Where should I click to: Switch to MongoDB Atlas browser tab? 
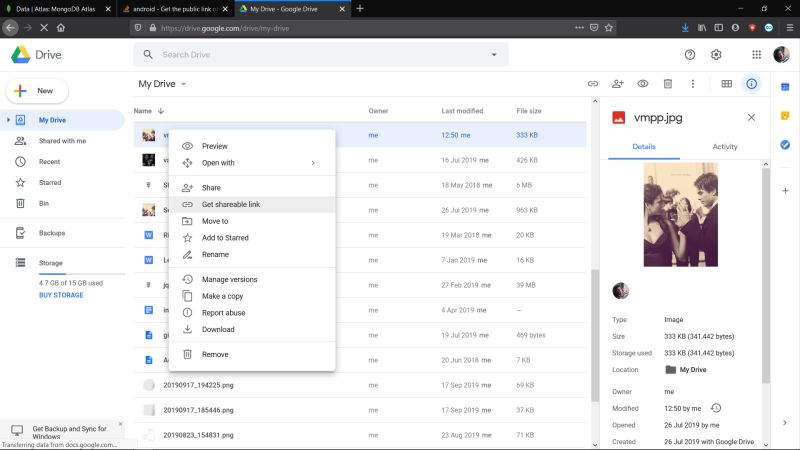58,9
